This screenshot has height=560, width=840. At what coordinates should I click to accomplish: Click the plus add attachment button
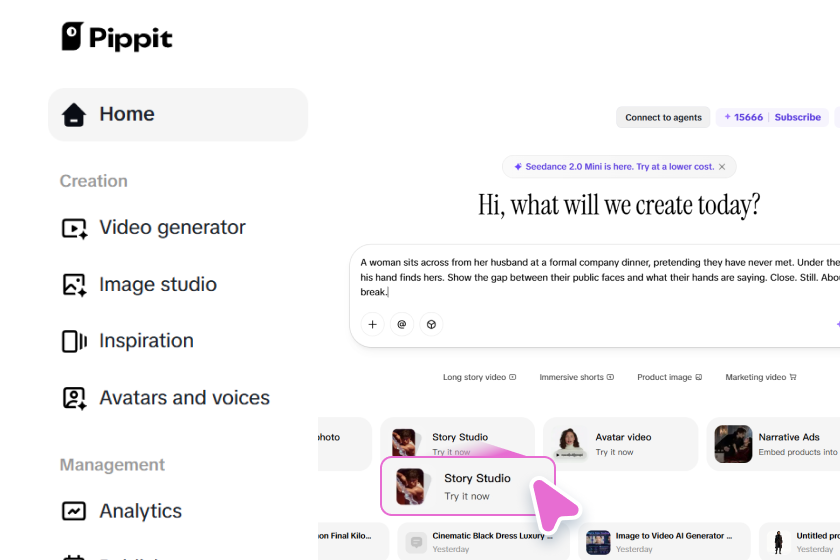[x=372, y=324]
